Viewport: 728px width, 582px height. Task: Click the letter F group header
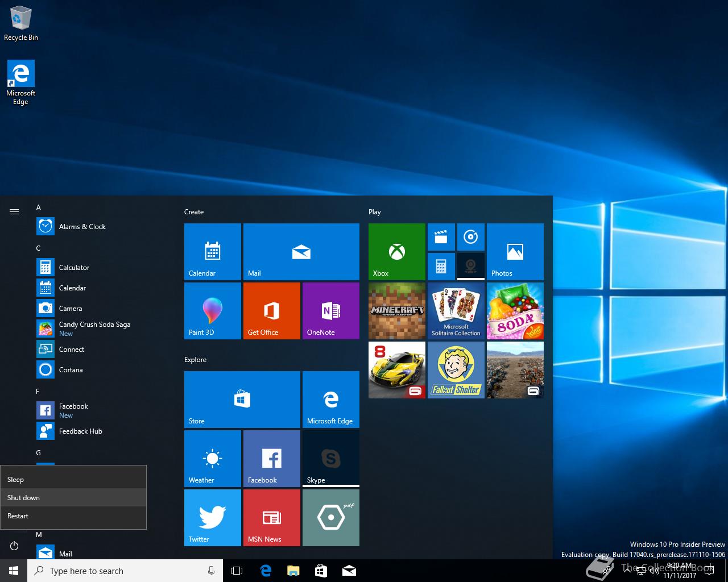[38, 392]
